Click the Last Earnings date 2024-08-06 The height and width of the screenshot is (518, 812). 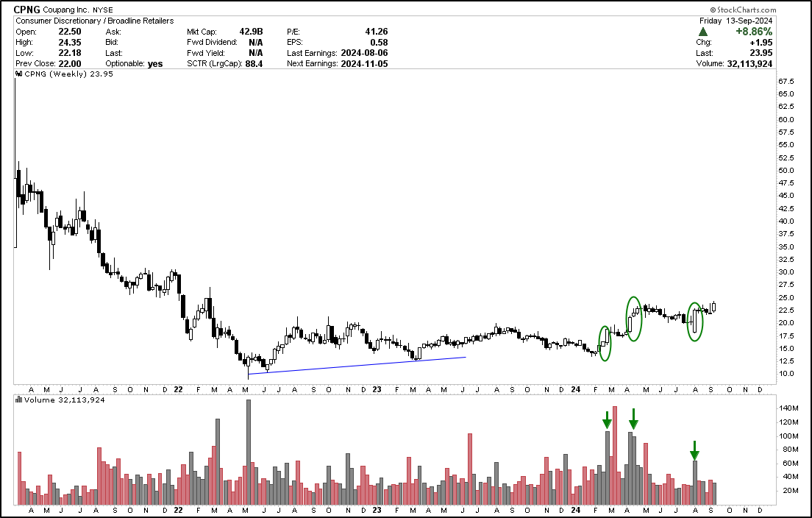point(364,53)
